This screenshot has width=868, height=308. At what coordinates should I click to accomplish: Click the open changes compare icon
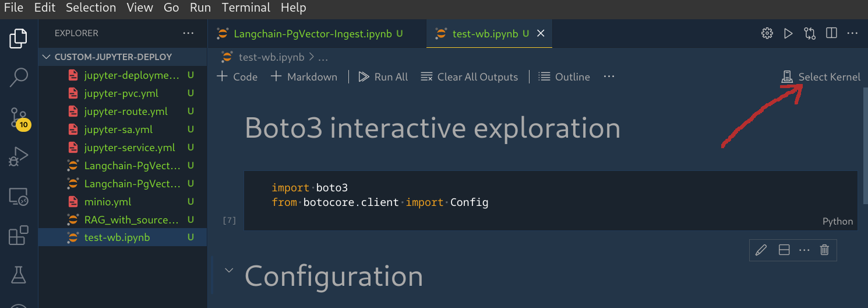[x=810, y=33]
